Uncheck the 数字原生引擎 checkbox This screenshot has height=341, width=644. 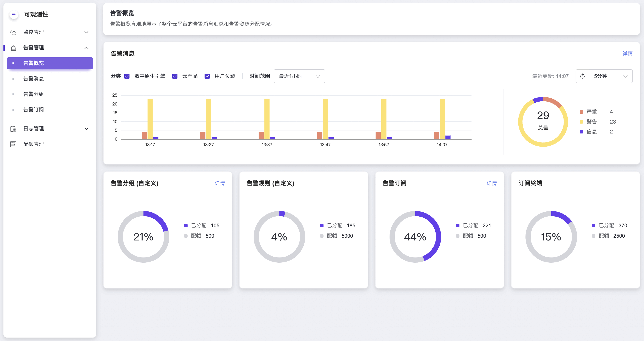click(x=127, y=76)
